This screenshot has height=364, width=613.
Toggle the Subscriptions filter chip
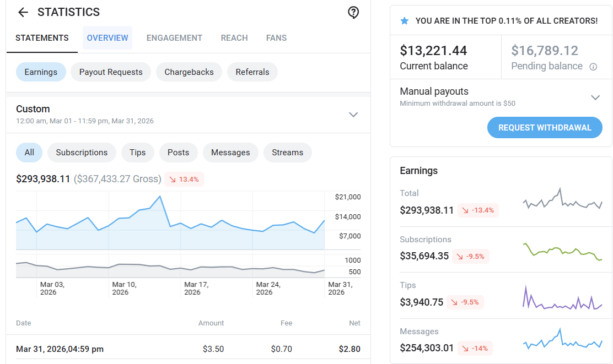coord(82,153)
